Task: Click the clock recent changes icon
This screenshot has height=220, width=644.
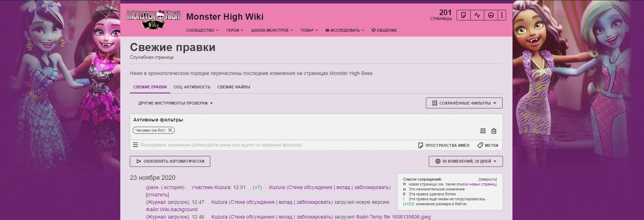Action: click(x=491, y=15)
